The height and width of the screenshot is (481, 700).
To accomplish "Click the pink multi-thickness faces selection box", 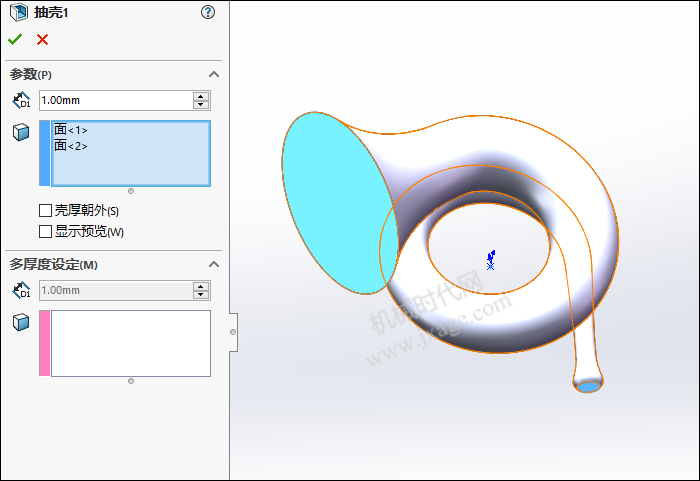I will (x=130, y=343).
